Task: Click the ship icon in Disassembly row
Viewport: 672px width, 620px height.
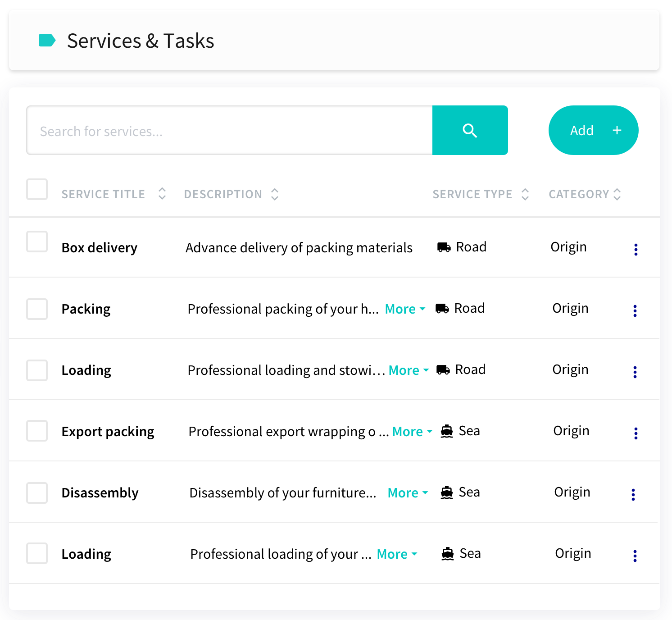Action: [447, 492]
